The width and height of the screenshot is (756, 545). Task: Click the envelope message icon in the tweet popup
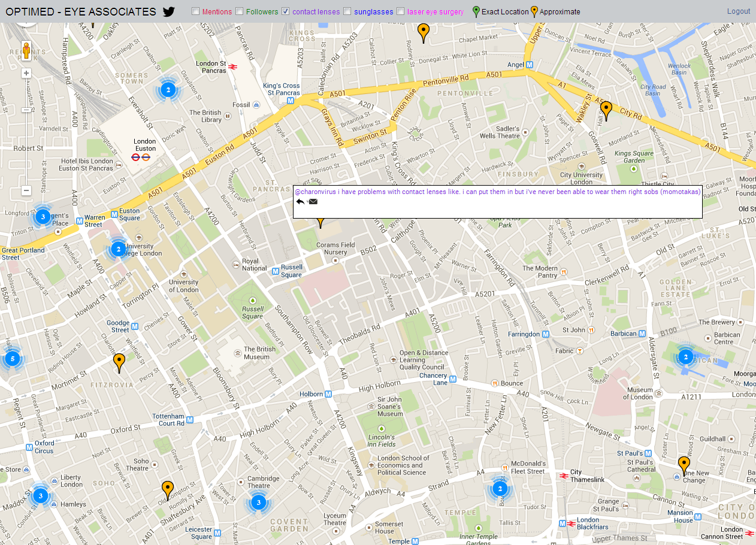313,202
